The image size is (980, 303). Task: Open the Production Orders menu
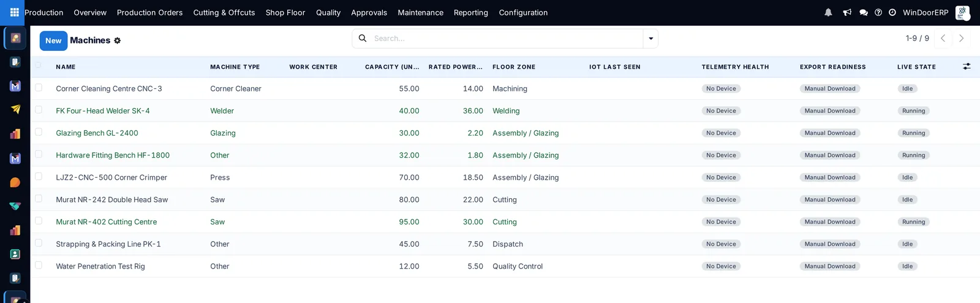click(x=149, y=12)
